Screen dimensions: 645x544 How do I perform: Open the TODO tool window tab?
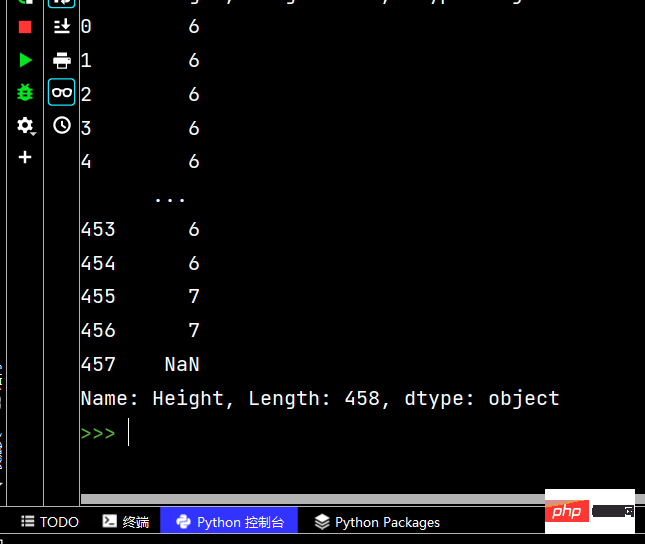[50, 522]
